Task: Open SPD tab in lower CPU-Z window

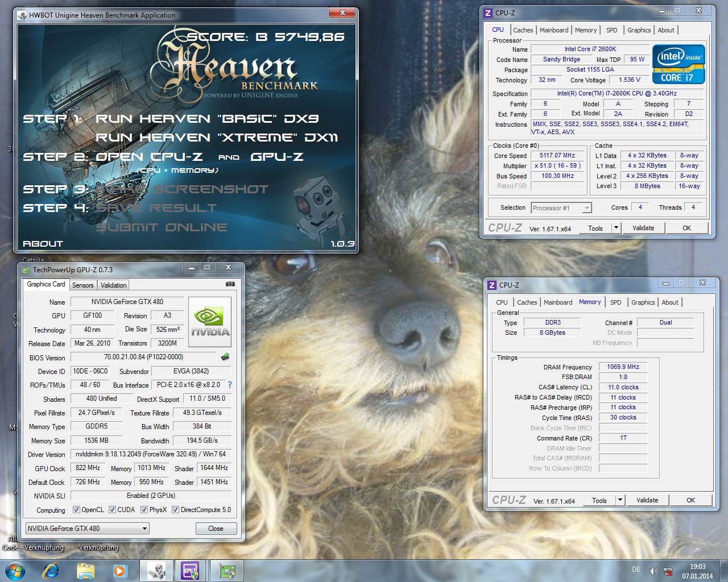Action: (616, 303)
